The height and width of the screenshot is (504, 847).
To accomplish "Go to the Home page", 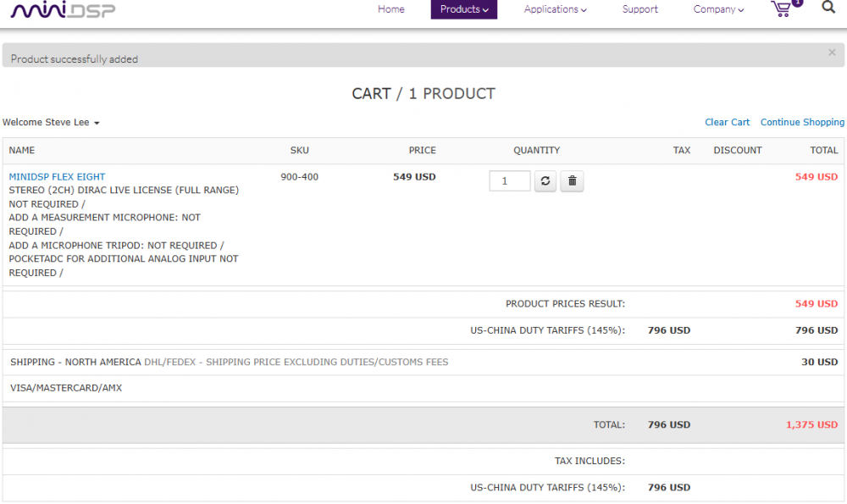I will coord(390,9).
